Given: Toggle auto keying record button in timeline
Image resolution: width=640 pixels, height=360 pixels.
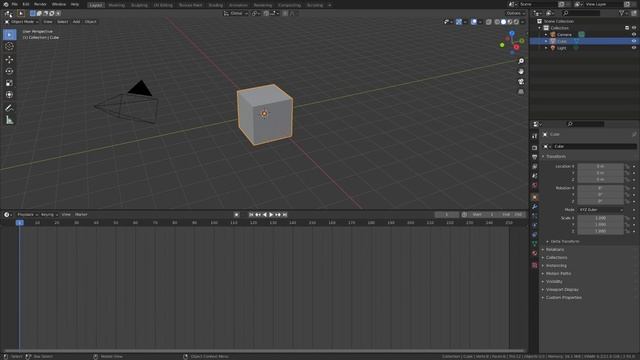Looking at the screenshot, I should [x=236, y=215].
